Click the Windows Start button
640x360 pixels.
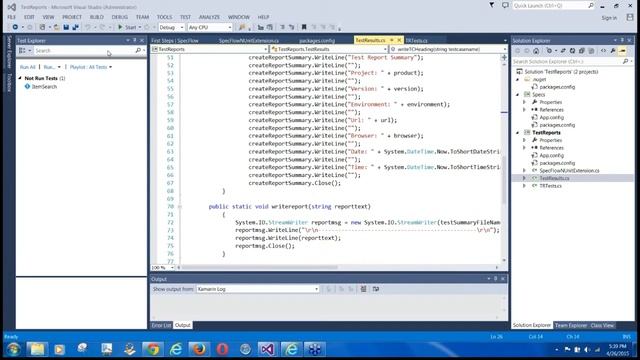click(x=13, y=349)
